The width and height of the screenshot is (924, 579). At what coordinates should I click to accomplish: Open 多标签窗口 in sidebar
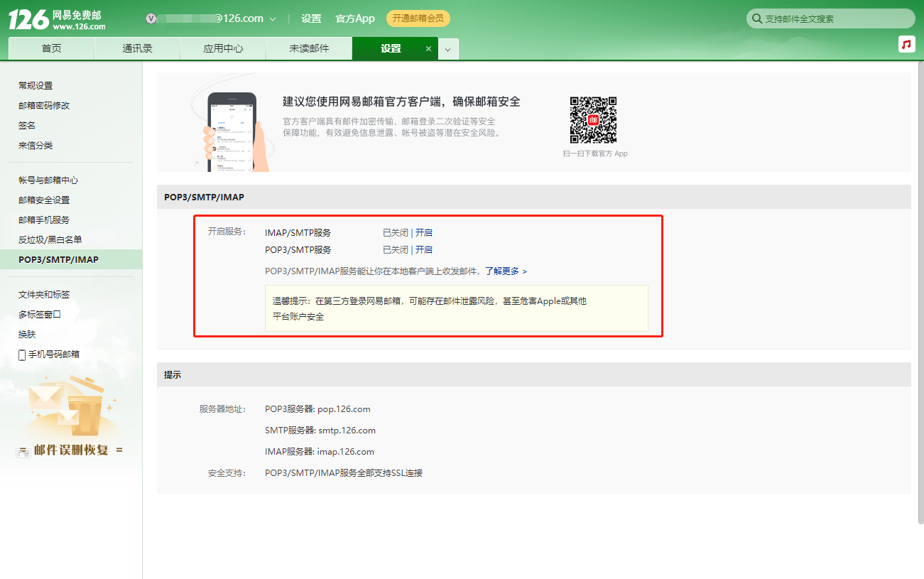tap(40, 315)
